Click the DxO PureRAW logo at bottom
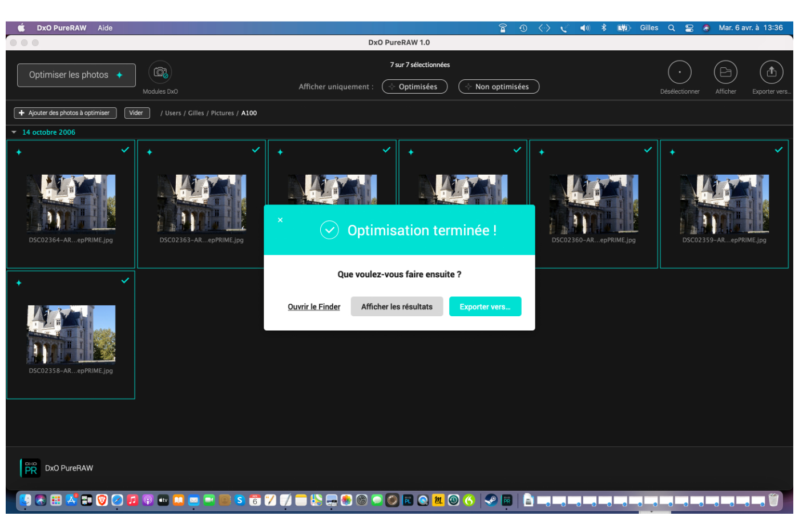The width and height of the screenshot is (799, 532). click(x=30, y=468)
